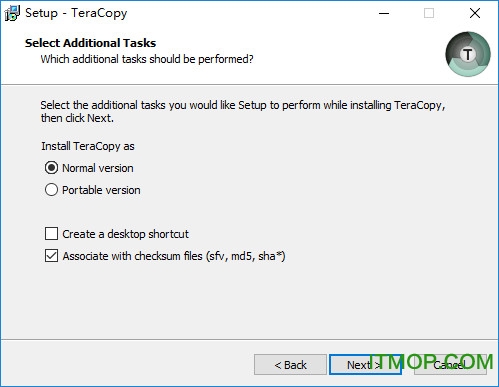Click the 'Associate with checksum files' label text
This screenshot has width=499, height=387.
174,256
